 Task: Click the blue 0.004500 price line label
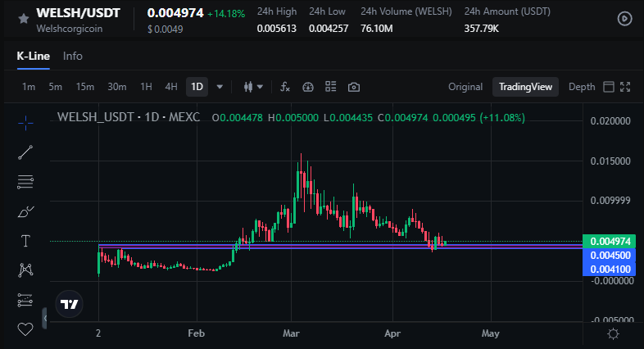(x=610, y=255)
